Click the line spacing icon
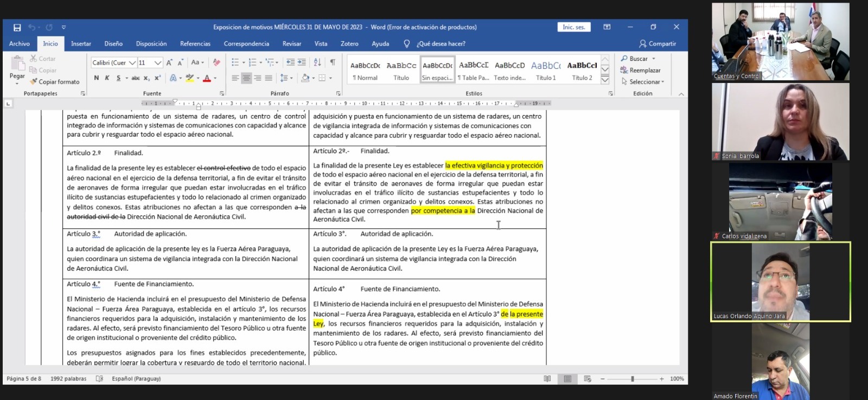868x400 pixels. pos(284,78)
